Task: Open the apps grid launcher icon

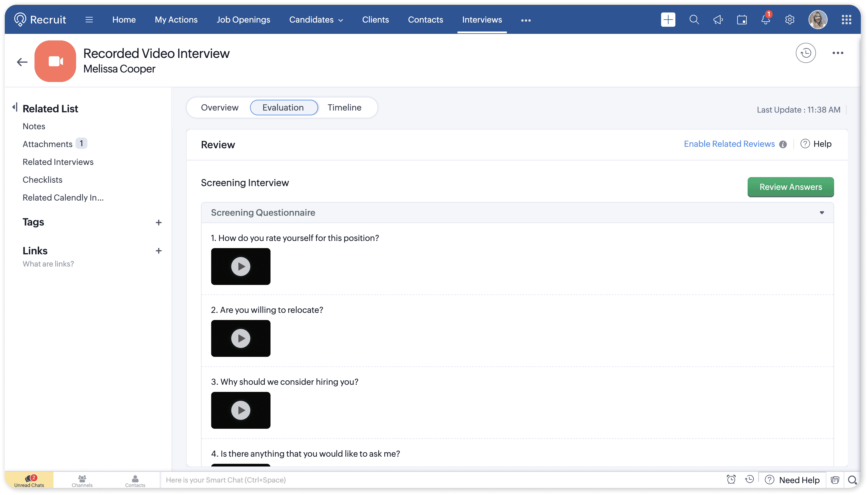Action: click(846, 20)
